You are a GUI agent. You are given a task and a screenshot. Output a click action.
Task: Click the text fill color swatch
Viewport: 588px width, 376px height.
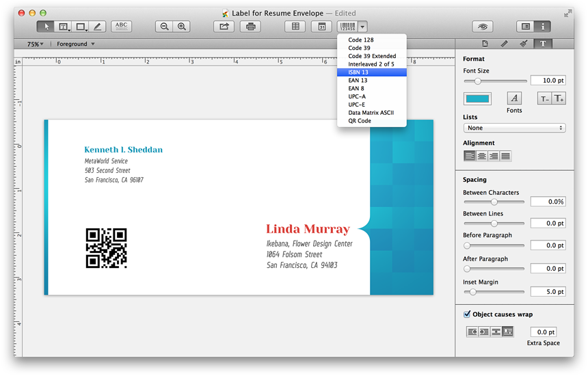[477, 98]
